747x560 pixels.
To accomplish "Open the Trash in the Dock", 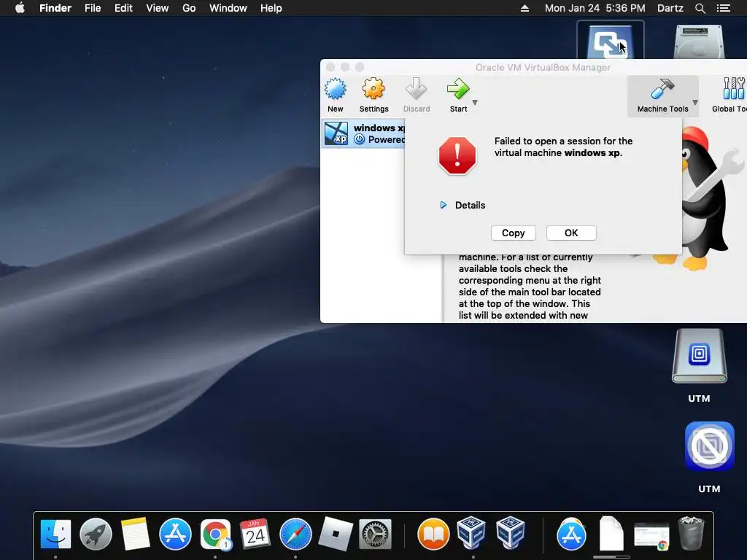I will (x=691, y=533).
